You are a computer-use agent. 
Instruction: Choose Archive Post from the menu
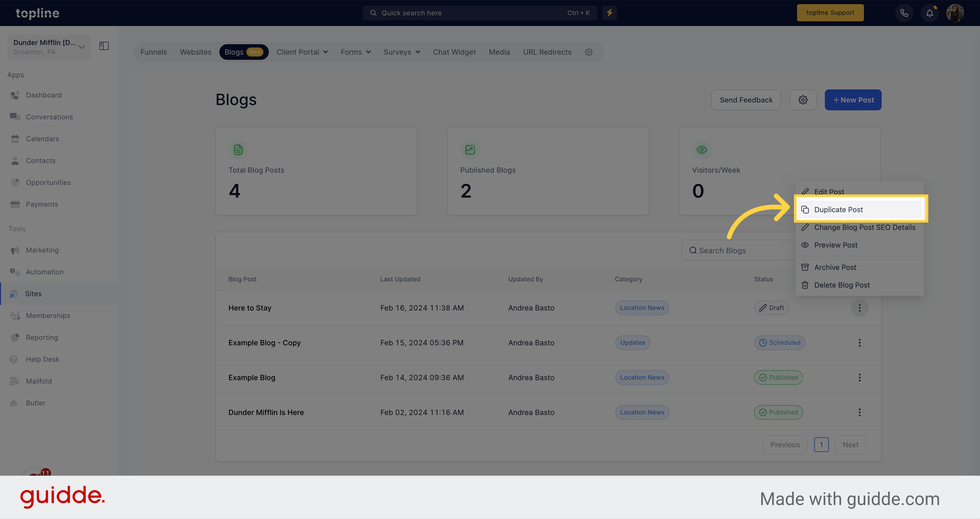click(860, 267)
